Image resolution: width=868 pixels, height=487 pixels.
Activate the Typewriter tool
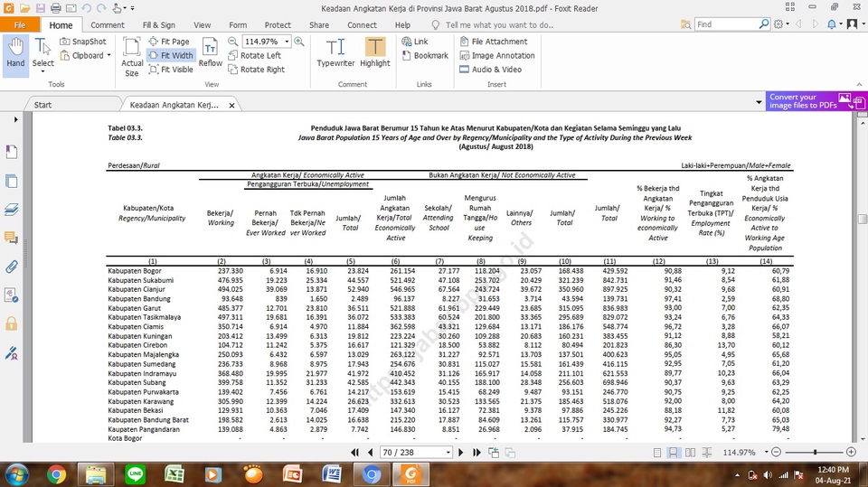(335, 53)
